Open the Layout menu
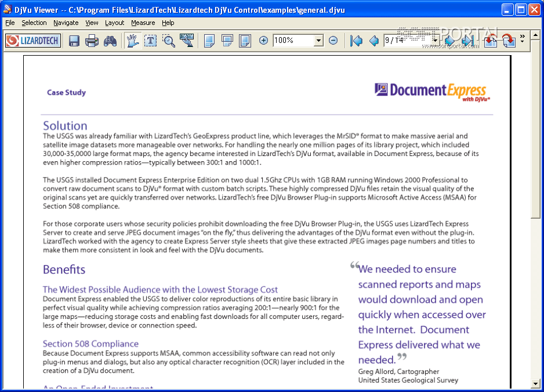The height and width of the screenshot is (392, 544). click(114, 23)
